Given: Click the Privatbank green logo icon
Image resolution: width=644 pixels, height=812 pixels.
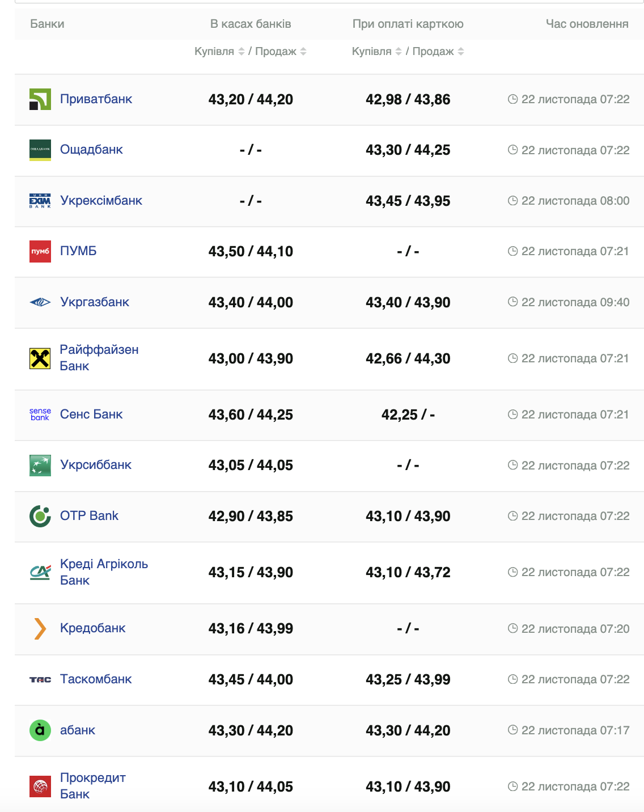Looking at the screenshot, I should point(40,99).
